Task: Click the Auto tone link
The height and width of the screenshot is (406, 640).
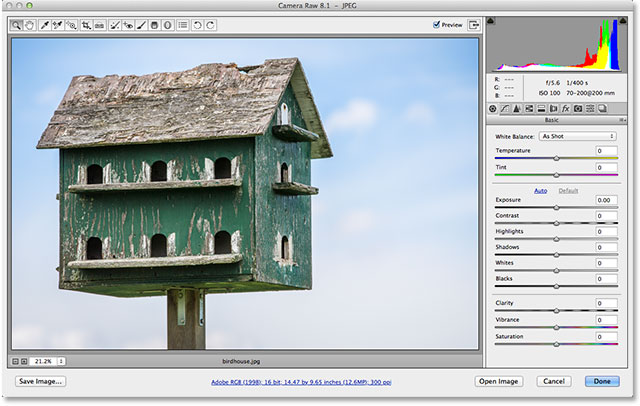Action: [540, 191]
